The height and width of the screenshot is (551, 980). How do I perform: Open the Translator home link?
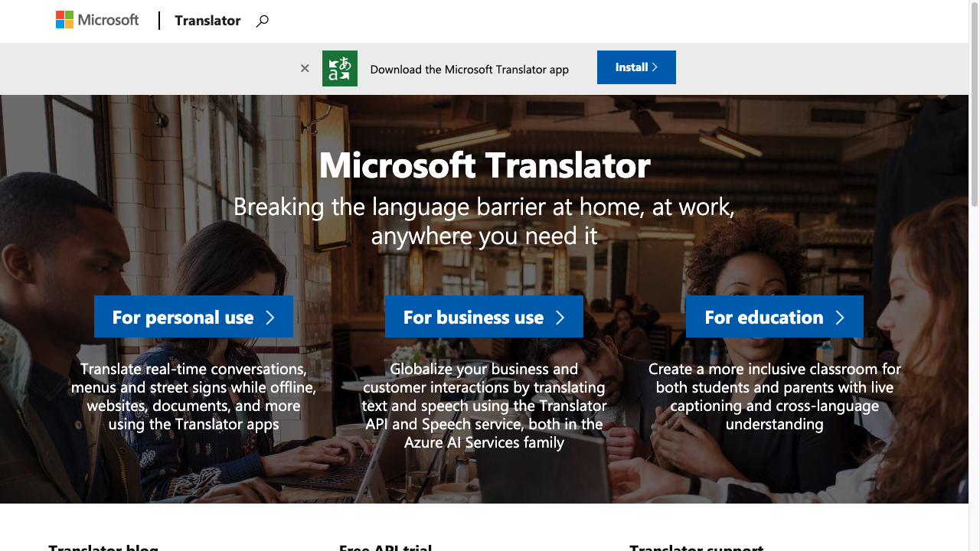pos(207,21)
